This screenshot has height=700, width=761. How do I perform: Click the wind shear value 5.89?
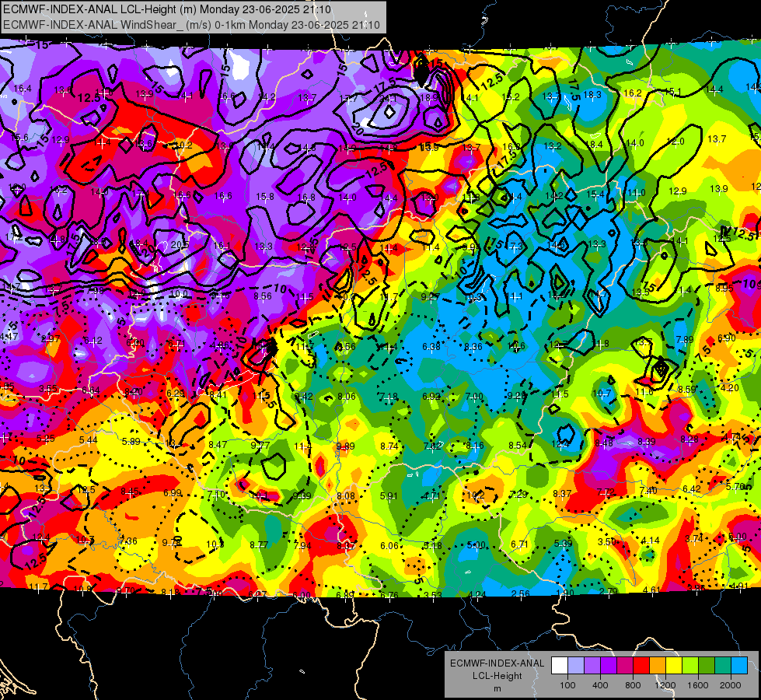coord(131,442)
